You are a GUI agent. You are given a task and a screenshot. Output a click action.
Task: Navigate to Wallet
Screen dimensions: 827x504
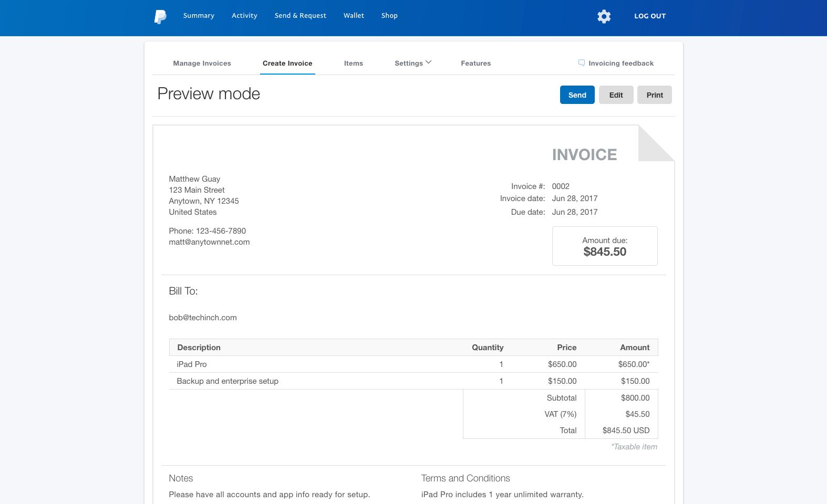pos(354,16)
